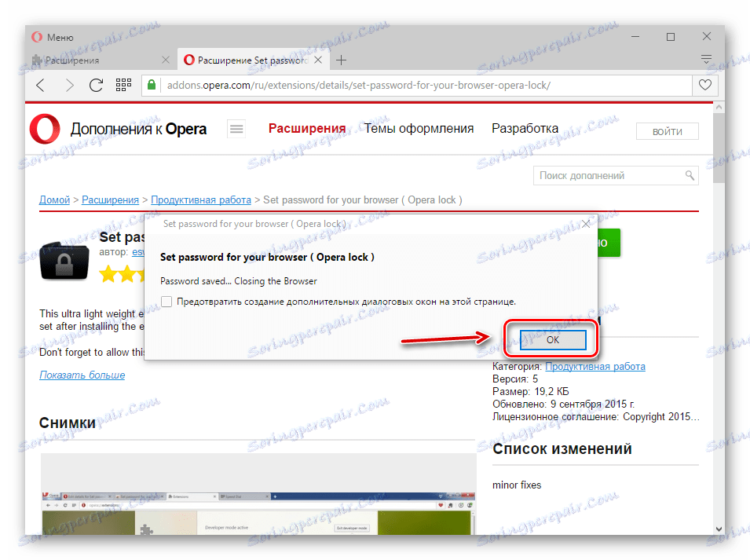Image resolution: width=750 pixels, height=560 pixels.
Task: Click the page vertical scrollbar thumb
Action: (x=719, y=148)
